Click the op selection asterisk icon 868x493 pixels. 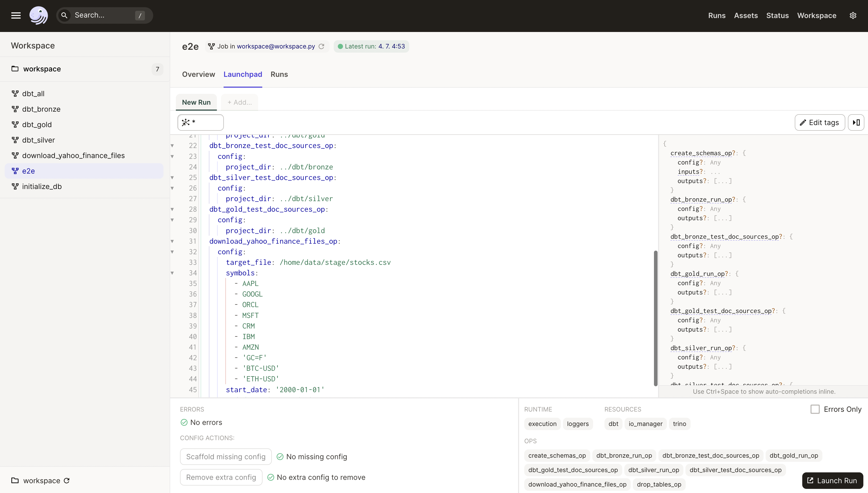pyautogui.click(x=185, y=122)
